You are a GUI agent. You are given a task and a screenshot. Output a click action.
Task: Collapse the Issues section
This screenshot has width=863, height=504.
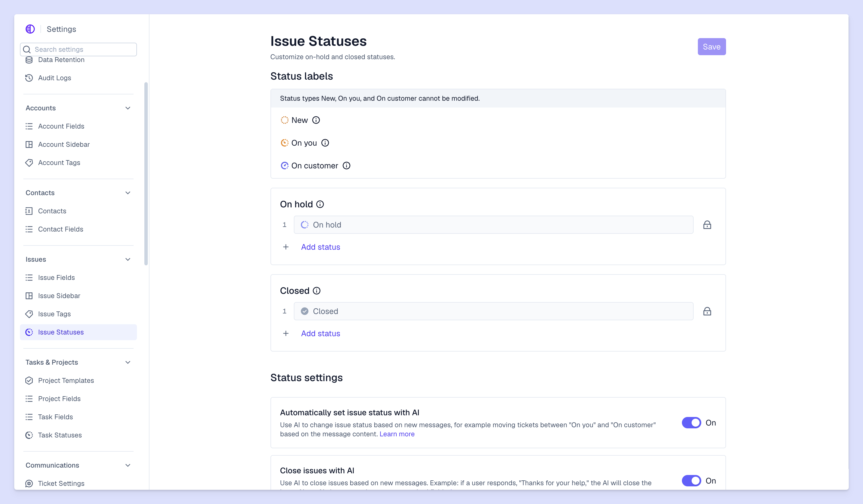[128, 259]
